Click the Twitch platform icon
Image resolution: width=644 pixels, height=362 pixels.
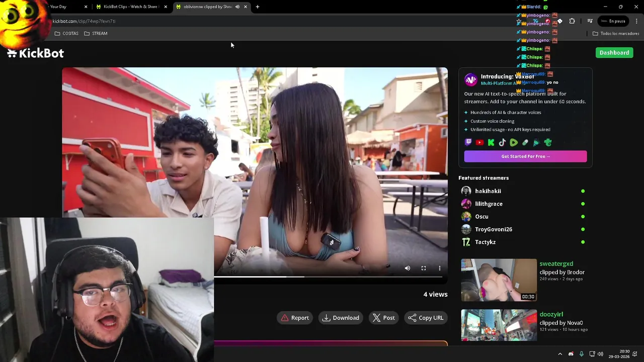pos(468,143)
